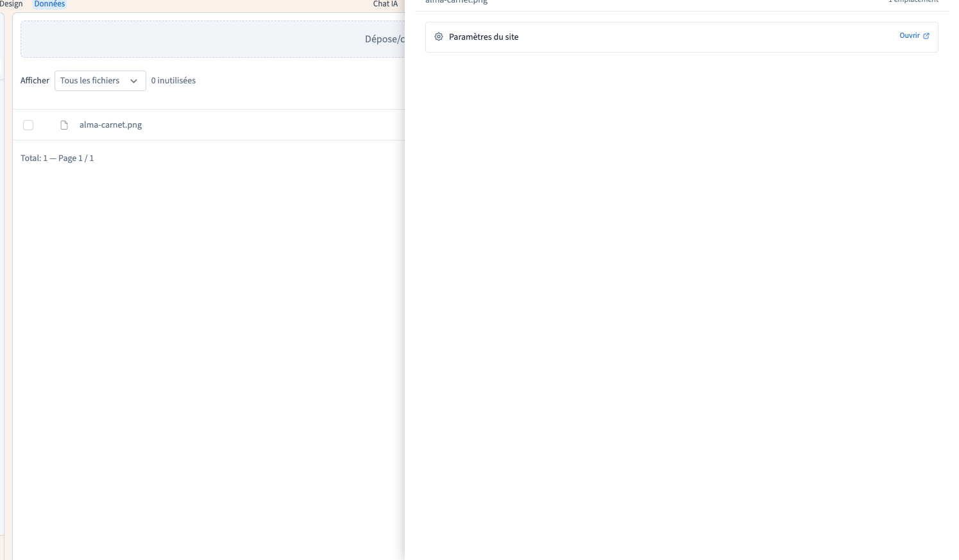Open the Tous les fichiers dropdown
The height and width of the screenshot is (560, 959).
(x=100, y=81)
